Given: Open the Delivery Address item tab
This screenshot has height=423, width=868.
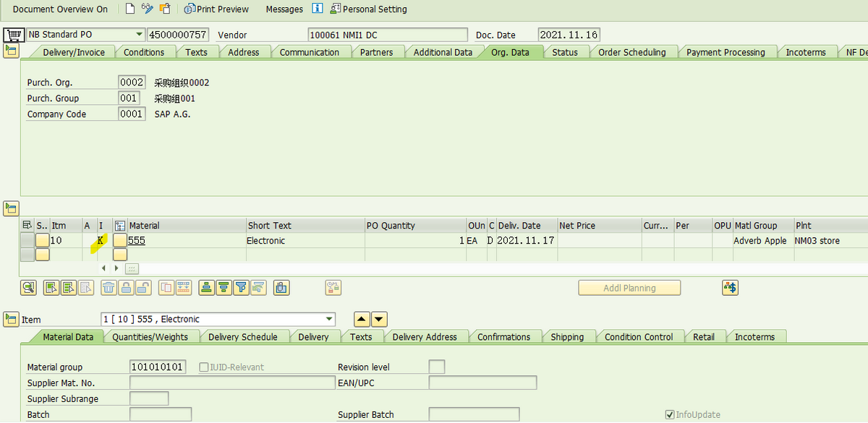Looking at the screenshot, I should coord(425,337).
